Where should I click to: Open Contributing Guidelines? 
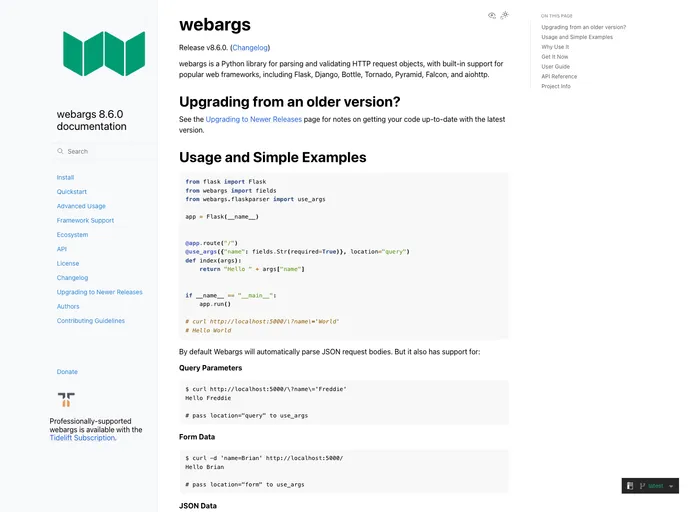(x=90, y=321)
